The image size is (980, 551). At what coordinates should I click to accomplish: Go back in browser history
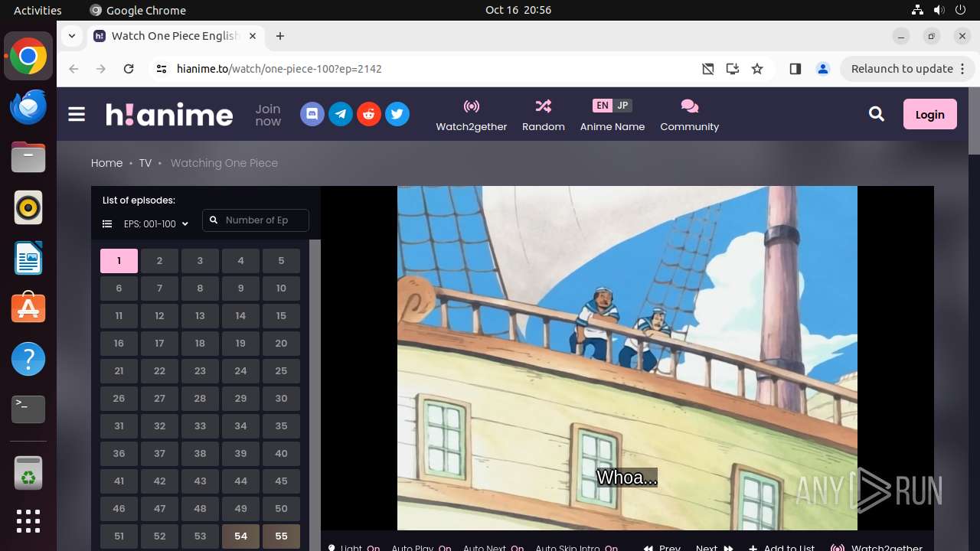pyautogui.click(x=73, y=69)
